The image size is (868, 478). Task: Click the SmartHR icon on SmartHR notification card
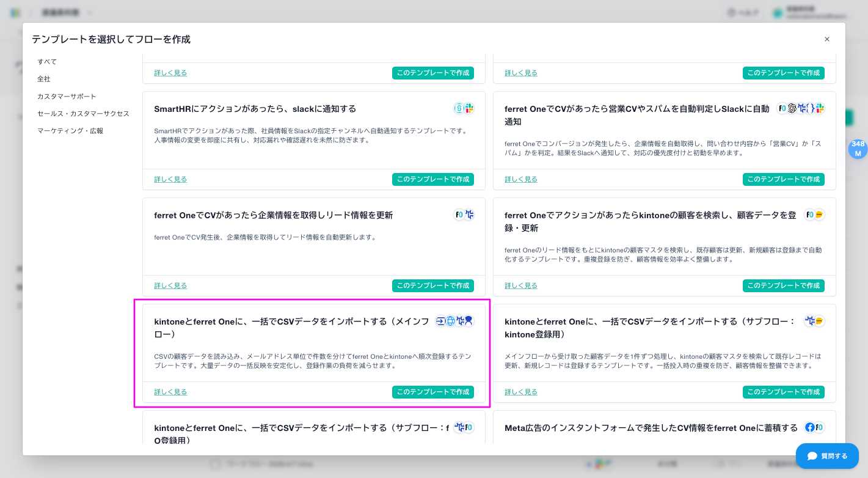(x=459, y=108)
